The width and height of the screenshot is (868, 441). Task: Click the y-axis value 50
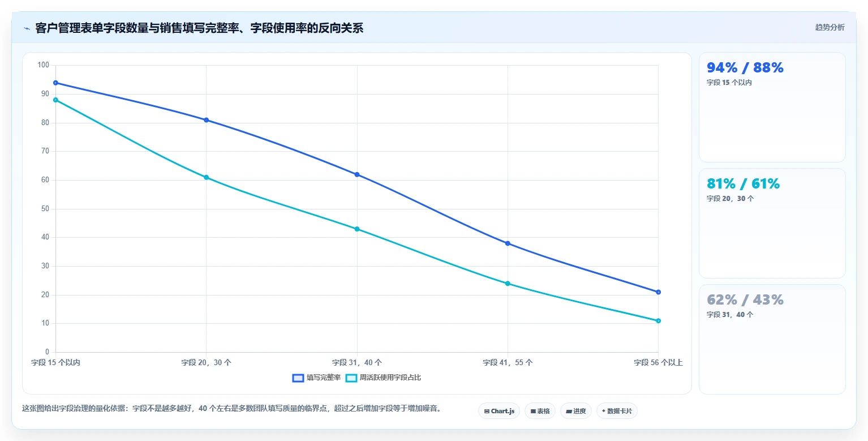(45, 209)
